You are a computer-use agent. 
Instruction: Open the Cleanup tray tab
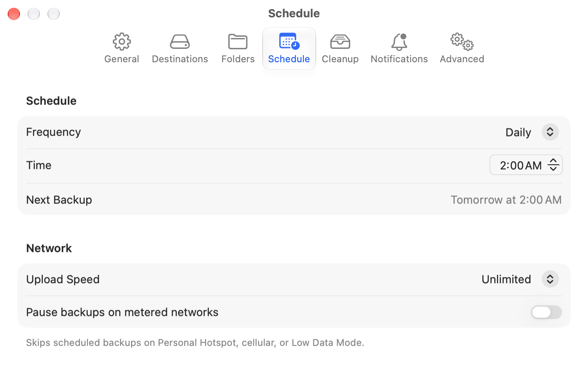click(340, 48)
